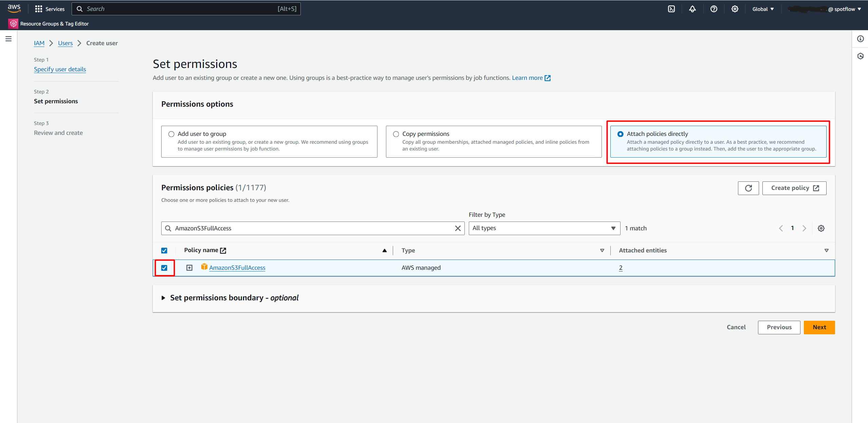Image resolution: width=868 pixels, height=423 pixels.
Task: Select Attach policies directly radio
Action: coord(620,134)
